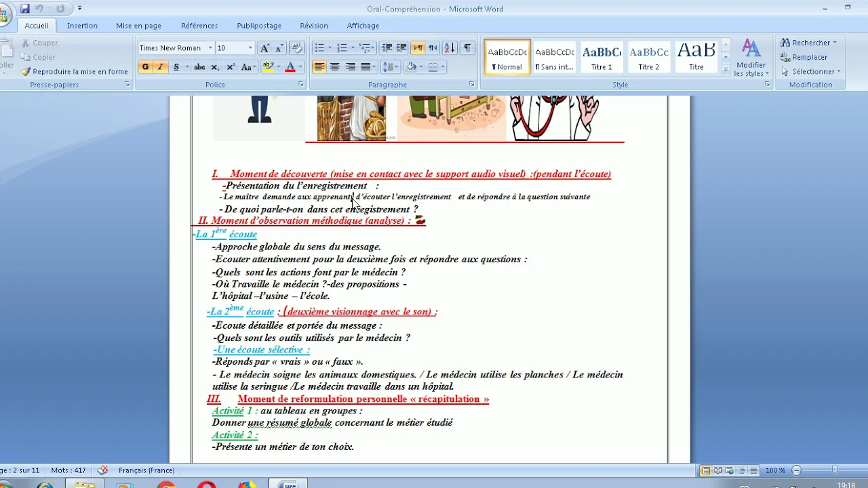Increase paragraph indent
The width and height of the screenshot is (868, 488).
401,48
